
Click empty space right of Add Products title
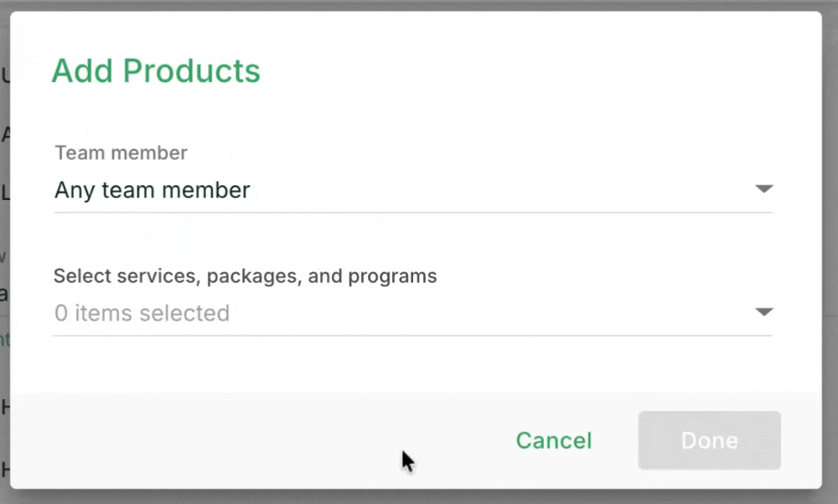(535, 70)
